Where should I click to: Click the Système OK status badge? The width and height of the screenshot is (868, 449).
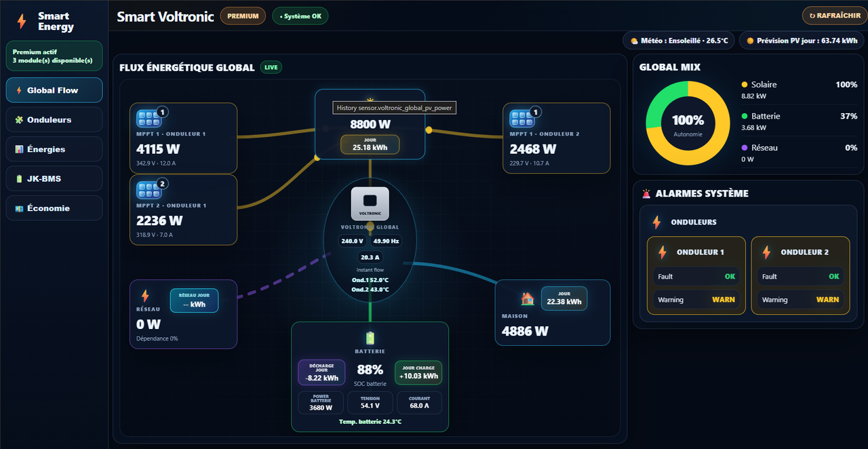(x=300, y=16)
